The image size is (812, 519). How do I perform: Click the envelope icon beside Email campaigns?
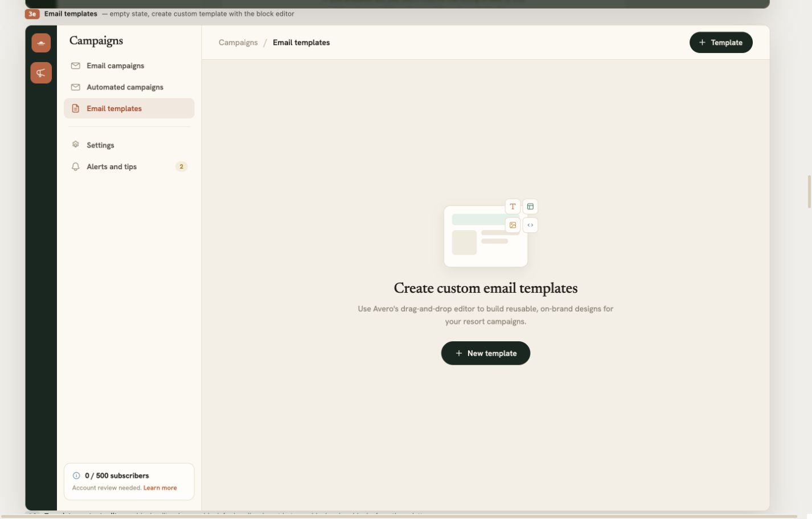75,66
